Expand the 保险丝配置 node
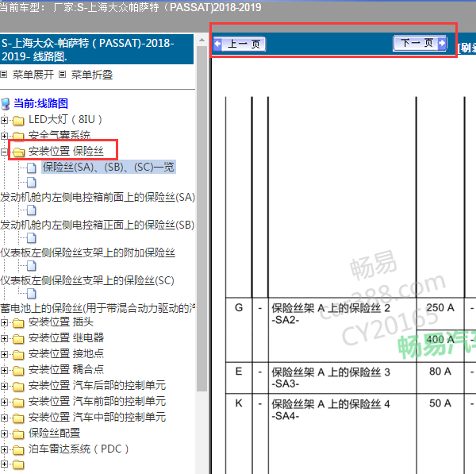 (4, 434)
